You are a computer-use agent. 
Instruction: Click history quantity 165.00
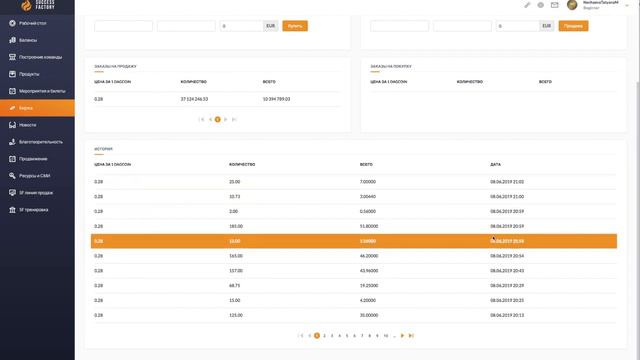click(x=236, y=256)
